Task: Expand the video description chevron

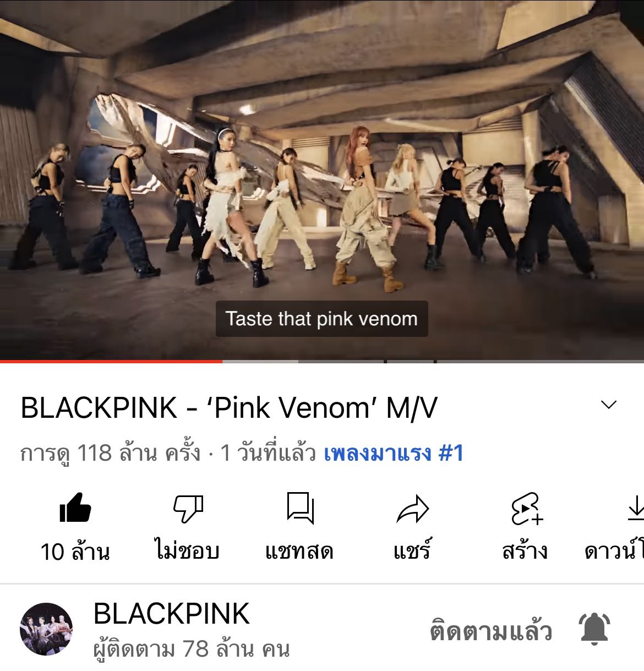Action: [x=609, y=405]
